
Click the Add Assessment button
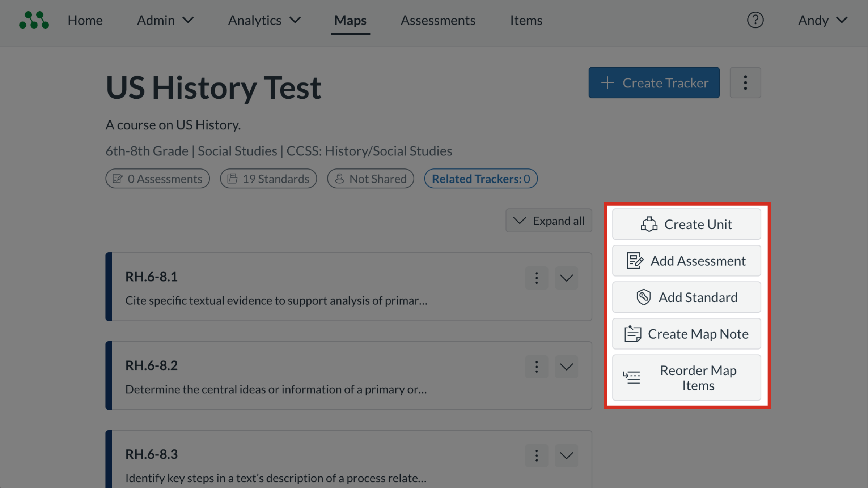686,261
